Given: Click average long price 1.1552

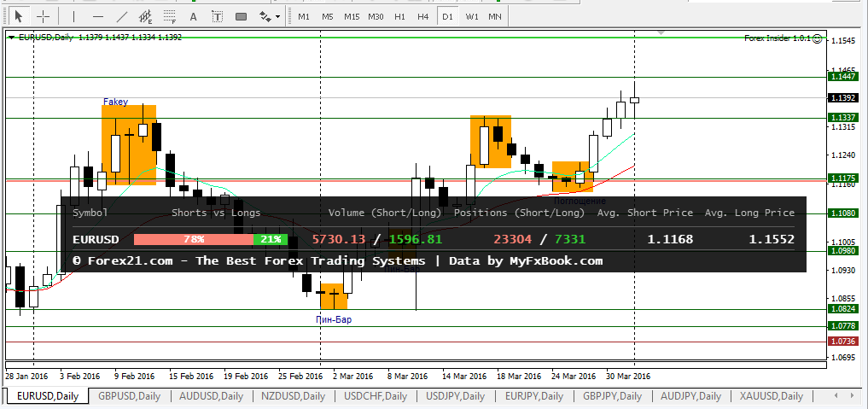Looking at the screenshot, I should [x=772, y=240].
